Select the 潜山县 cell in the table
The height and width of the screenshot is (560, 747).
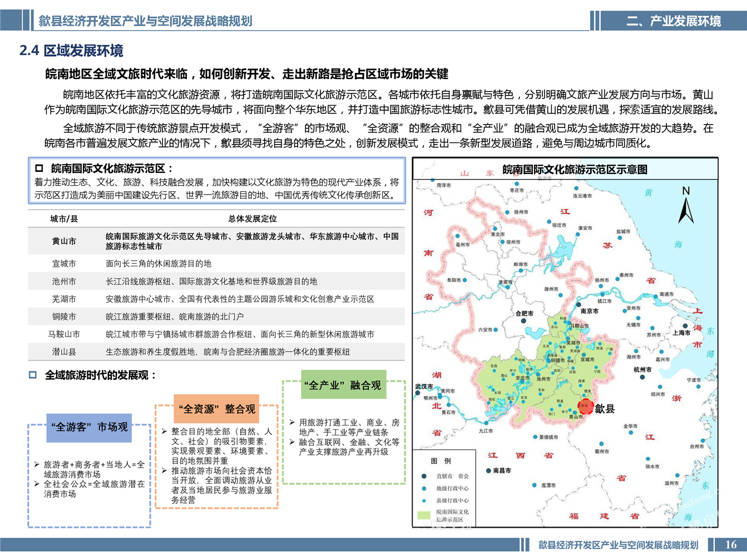pyautogui.click(x=64, y=352)
